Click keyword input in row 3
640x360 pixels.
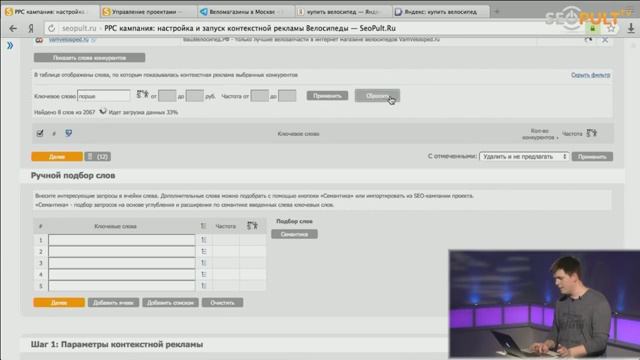point(122,263)
